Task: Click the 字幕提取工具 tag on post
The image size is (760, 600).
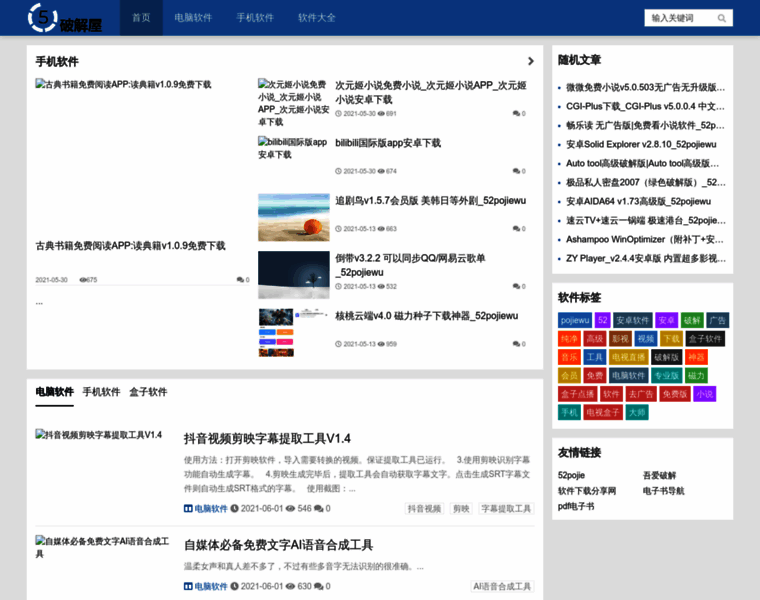Action: 506,508
